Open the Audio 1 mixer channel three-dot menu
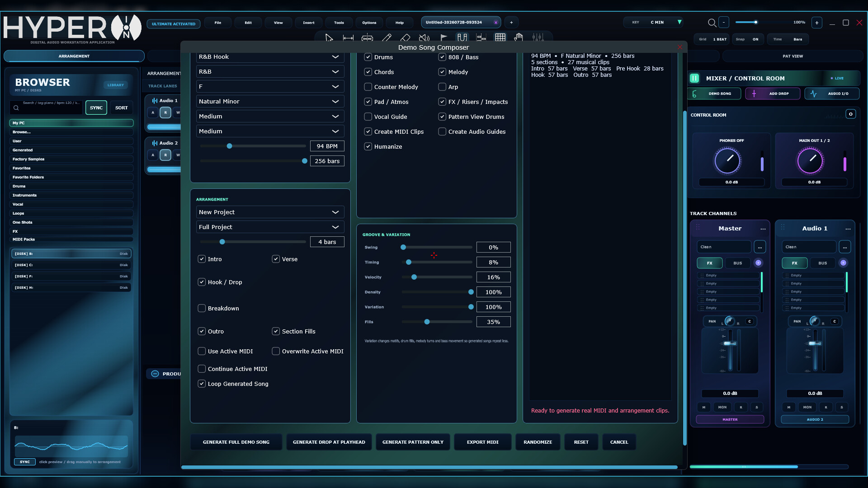868x488 pixels. [x=848, y=229]
